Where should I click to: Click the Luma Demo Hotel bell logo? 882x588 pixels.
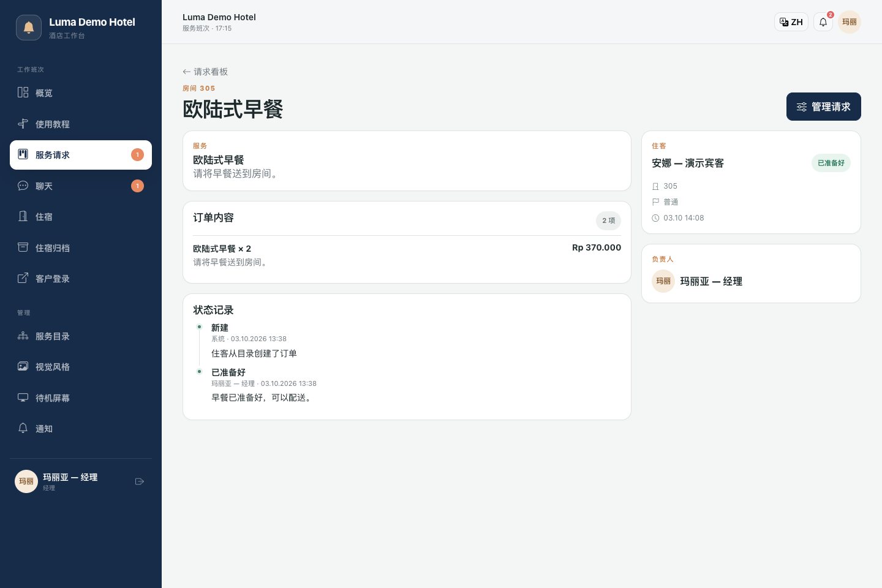[29, 28]
